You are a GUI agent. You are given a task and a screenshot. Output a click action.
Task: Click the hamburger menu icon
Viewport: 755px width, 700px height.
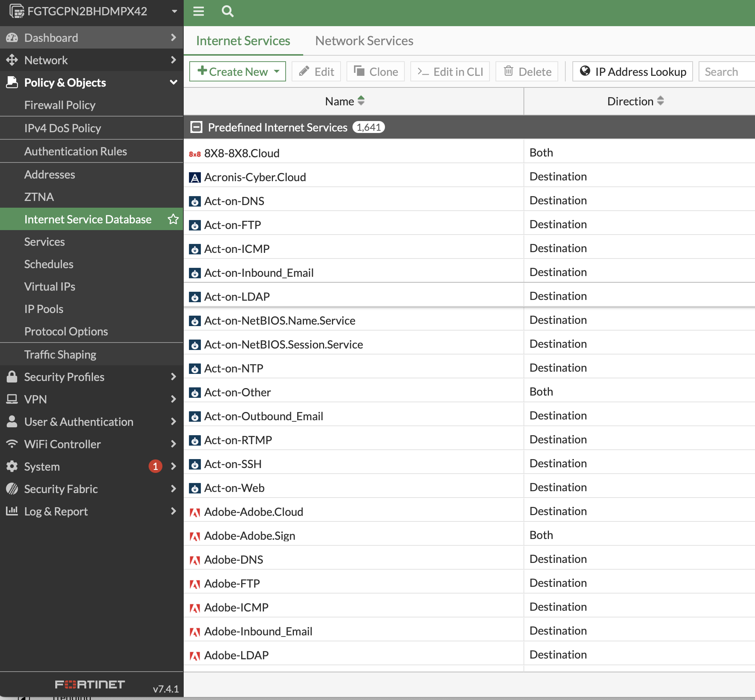[x=199, y=12]
